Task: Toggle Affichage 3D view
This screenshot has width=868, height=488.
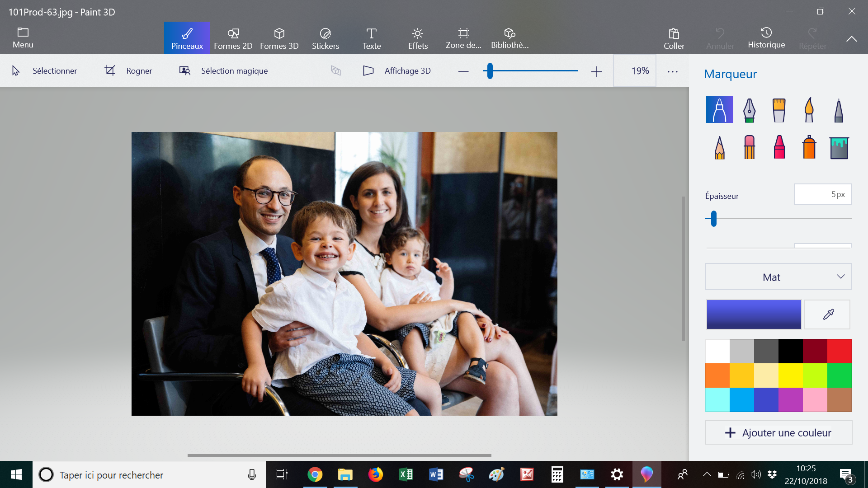Action: [397, 71]
